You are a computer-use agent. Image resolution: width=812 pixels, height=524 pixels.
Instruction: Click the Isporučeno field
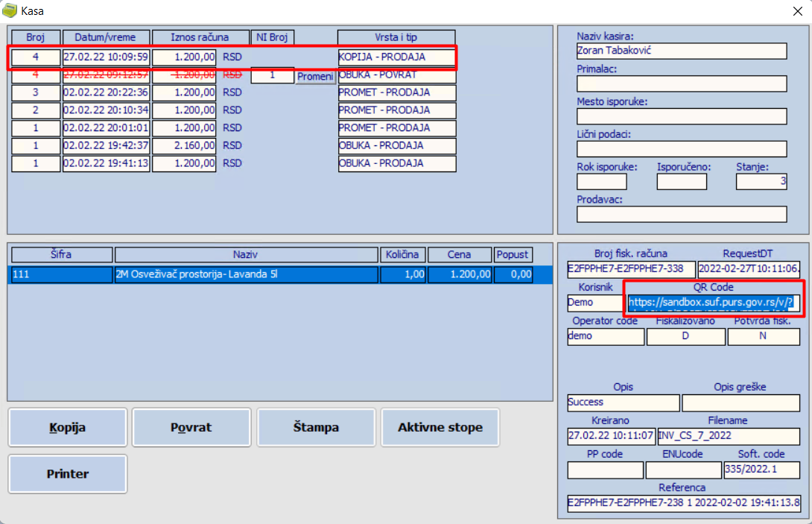click(x=682, y=181)
